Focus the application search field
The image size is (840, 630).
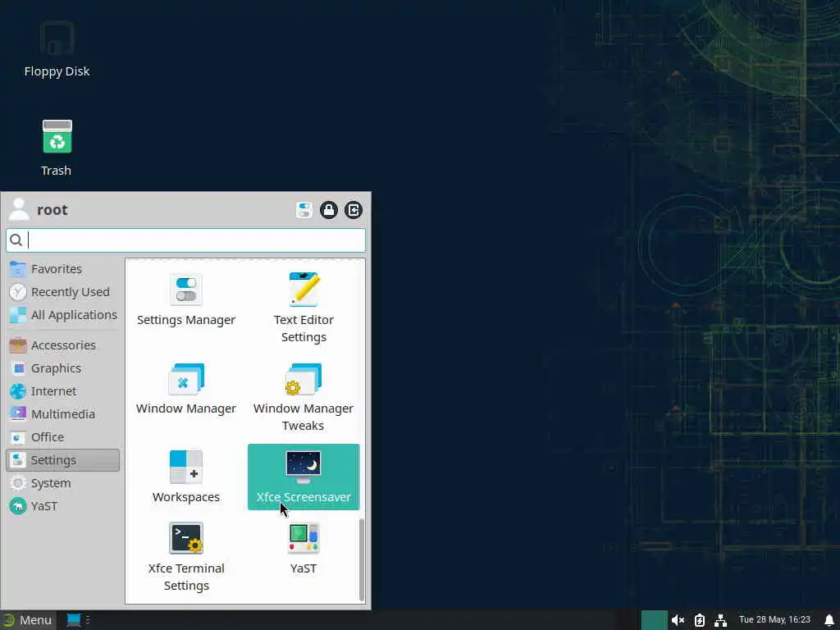[x=186, y=240]
